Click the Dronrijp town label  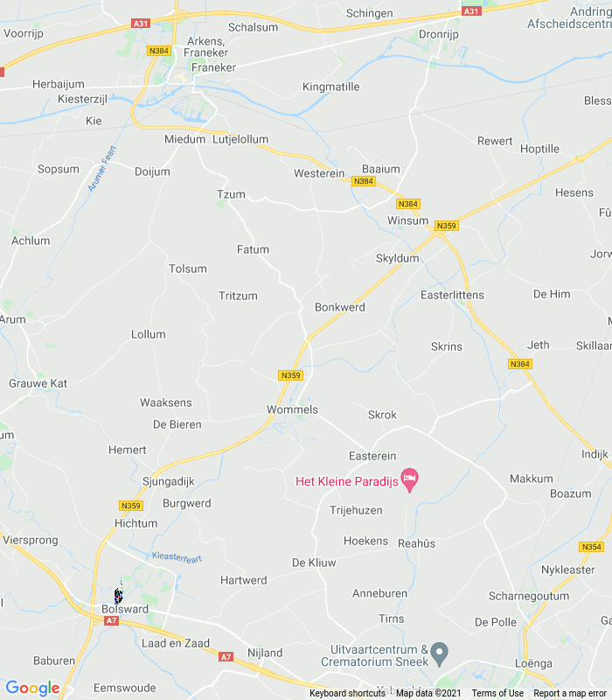(x=439, y=34)
